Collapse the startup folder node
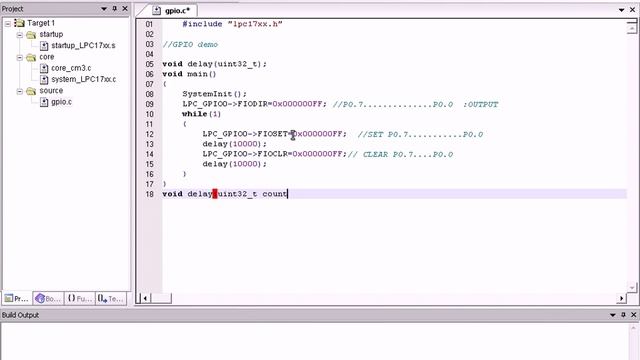The height and width of the screenshot is (360, 640). point(19,35)
